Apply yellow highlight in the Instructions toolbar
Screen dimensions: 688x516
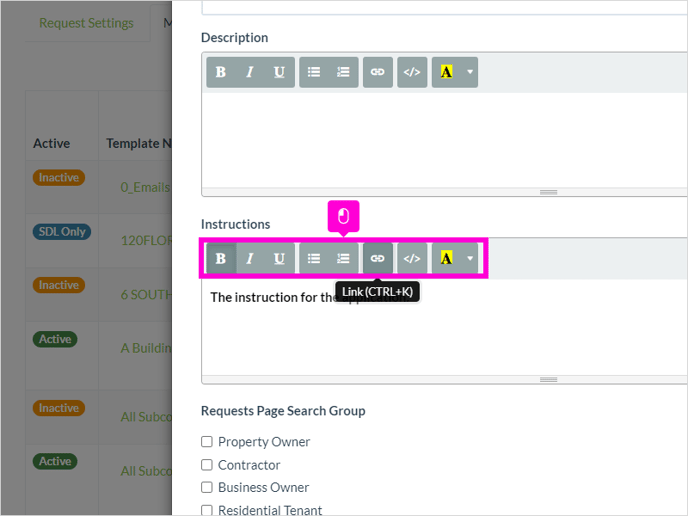click(x=447, y=258)
